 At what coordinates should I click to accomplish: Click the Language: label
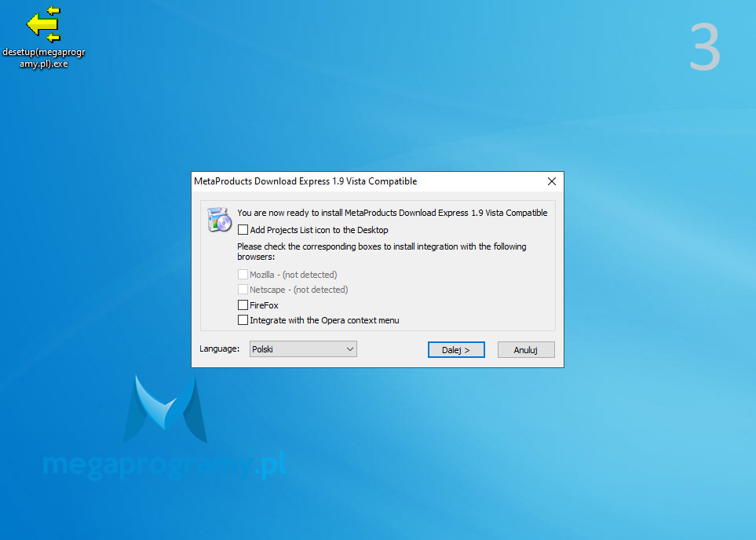coord(219,348)
